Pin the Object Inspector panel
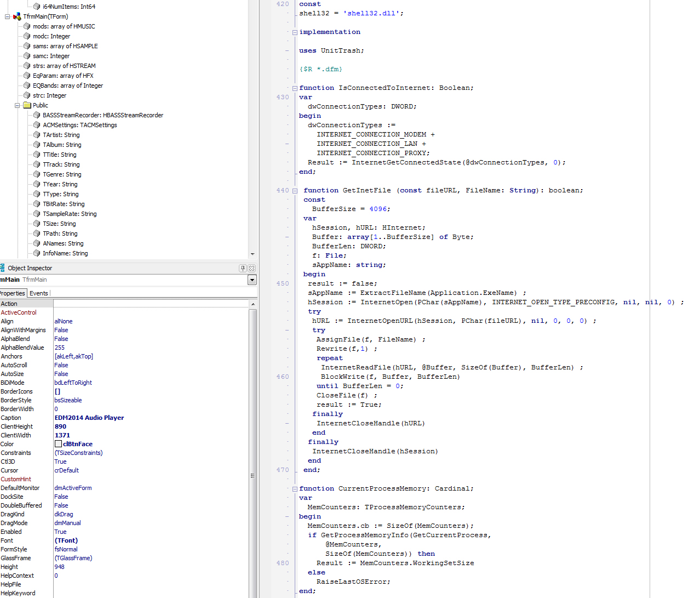This screenshot has height=598, width=700. (243, 268)
